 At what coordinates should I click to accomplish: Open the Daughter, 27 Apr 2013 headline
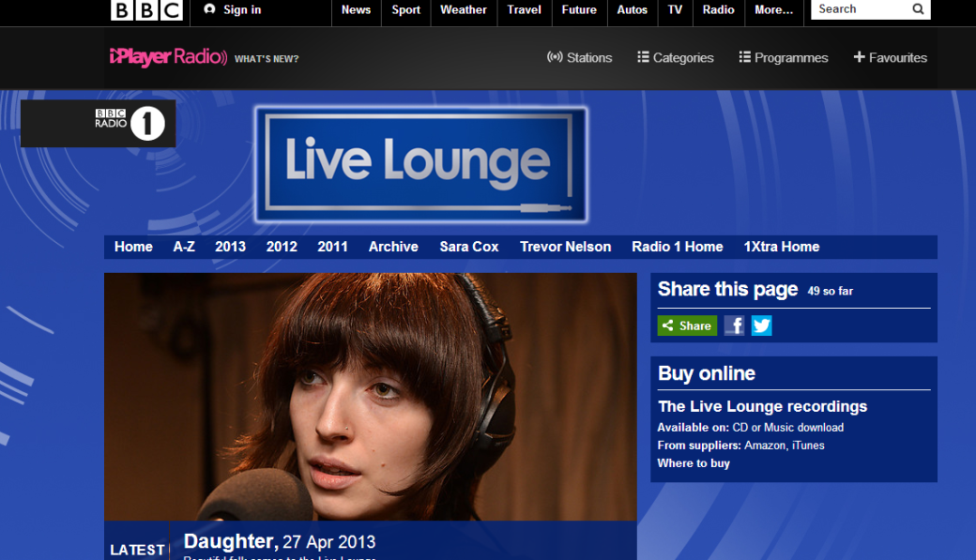pyautogui.click(x=280, y=541)
